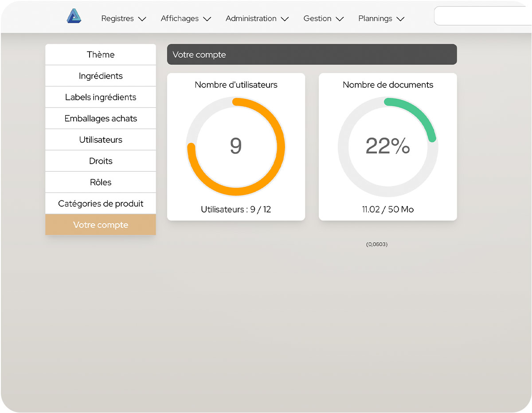Screen dimensions: 532x413
Task: Expand the Administration menu
Action: pyautogui.click(x=257, y=19)
